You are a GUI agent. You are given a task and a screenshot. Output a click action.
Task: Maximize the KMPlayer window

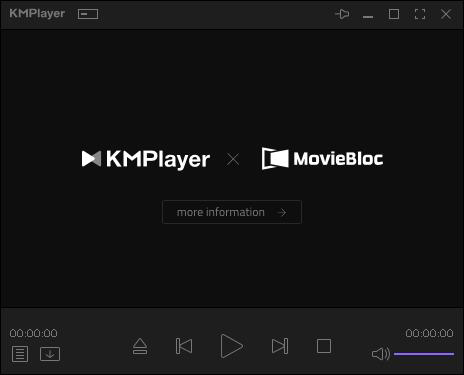(x=394, y=14)
